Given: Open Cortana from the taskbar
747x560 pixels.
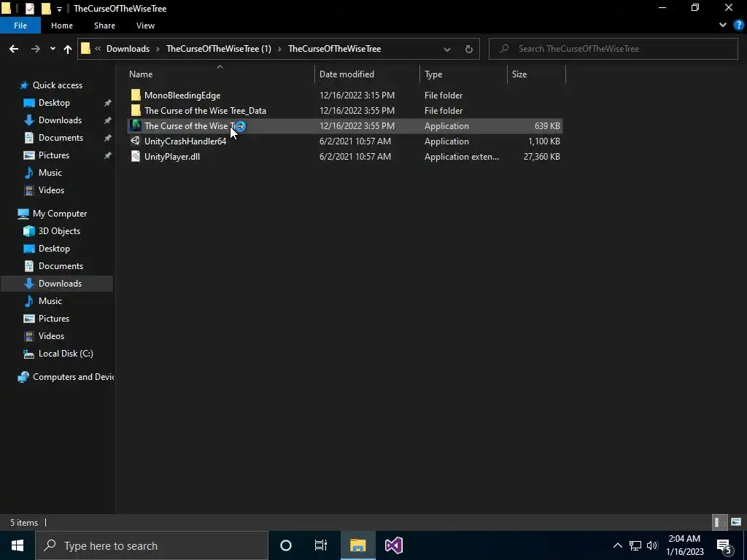Looking at the screenshot, I should click(286, 545).
